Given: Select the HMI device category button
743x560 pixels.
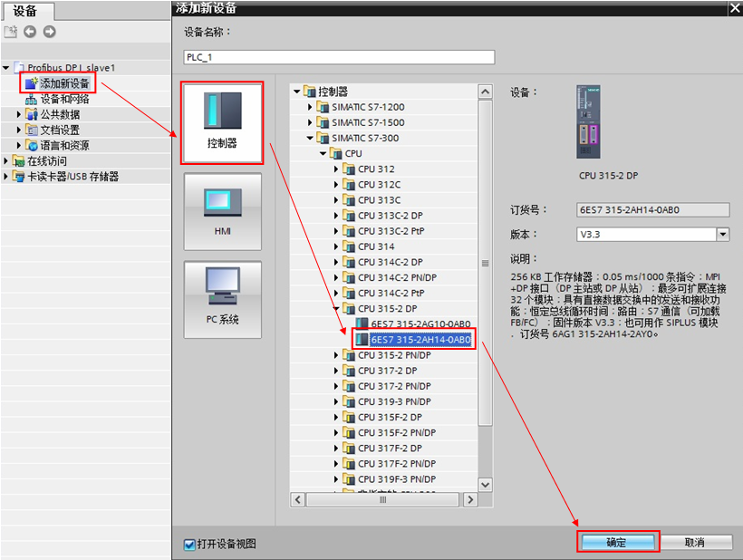Looking at the screenshot, I should click(222, 212).
